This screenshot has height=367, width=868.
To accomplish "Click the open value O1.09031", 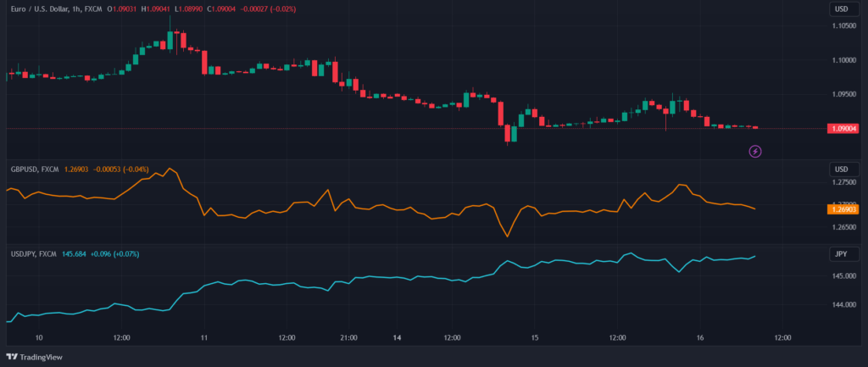I will pyautogui.click(x=123, y=9).
